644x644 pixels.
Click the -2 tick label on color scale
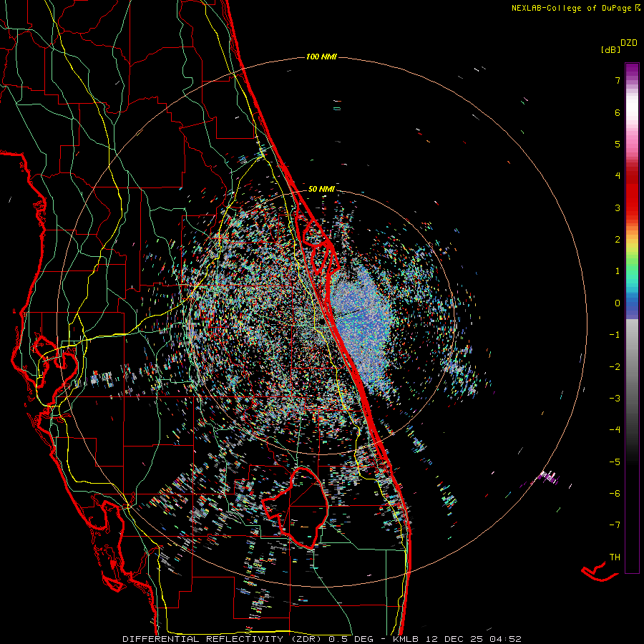(x=615, y=367)
